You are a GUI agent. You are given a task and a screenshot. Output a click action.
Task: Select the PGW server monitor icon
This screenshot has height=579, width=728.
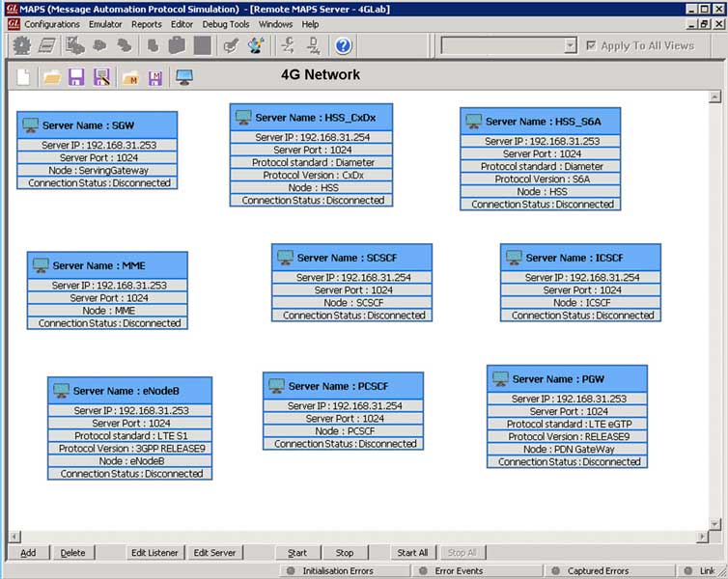tap(500, 379)
